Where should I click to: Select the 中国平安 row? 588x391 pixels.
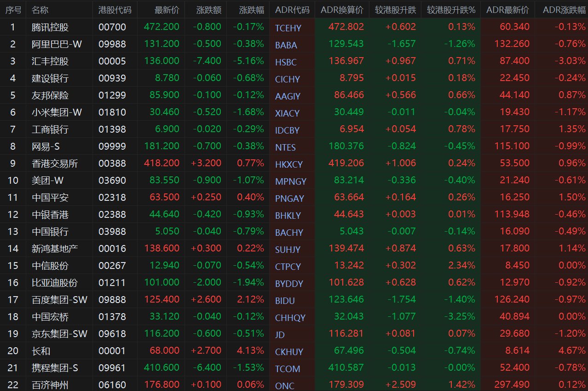click(x=294, y=198)
